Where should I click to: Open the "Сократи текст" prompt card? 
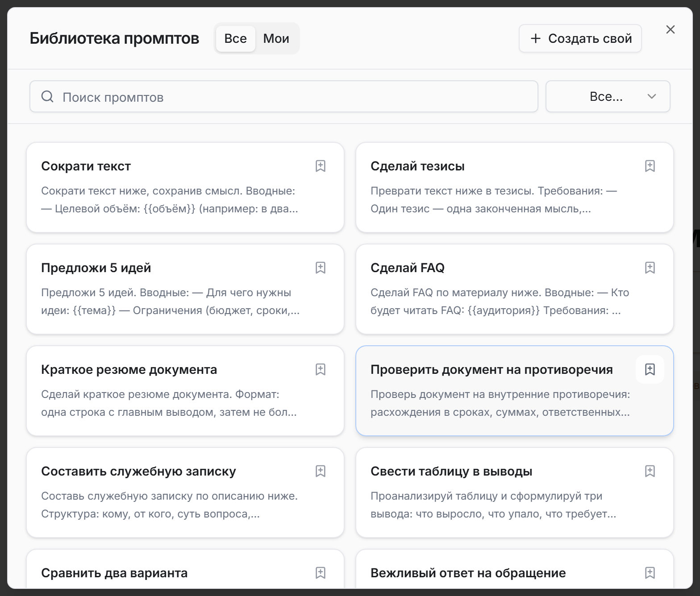(x=185, y=187)
